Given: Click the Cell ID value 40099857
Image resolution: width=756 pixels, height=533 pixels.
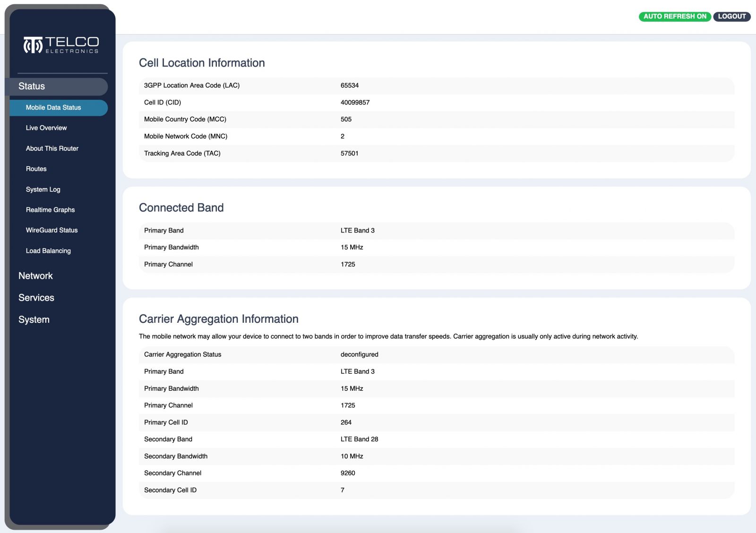Looking at the screenshot, I should (355, 103).
